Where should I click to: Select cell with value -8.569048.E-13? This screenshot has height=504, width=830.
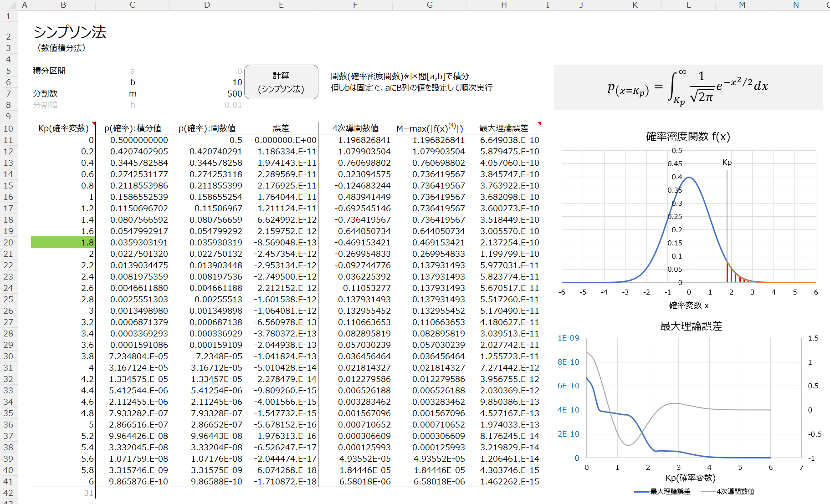[281, 242]
